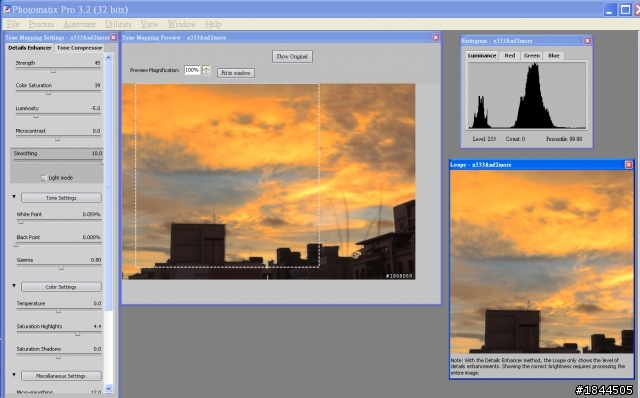This screenshot has height=398, width=640.
Task: Open the Help menu
Action: pos(213,24)
